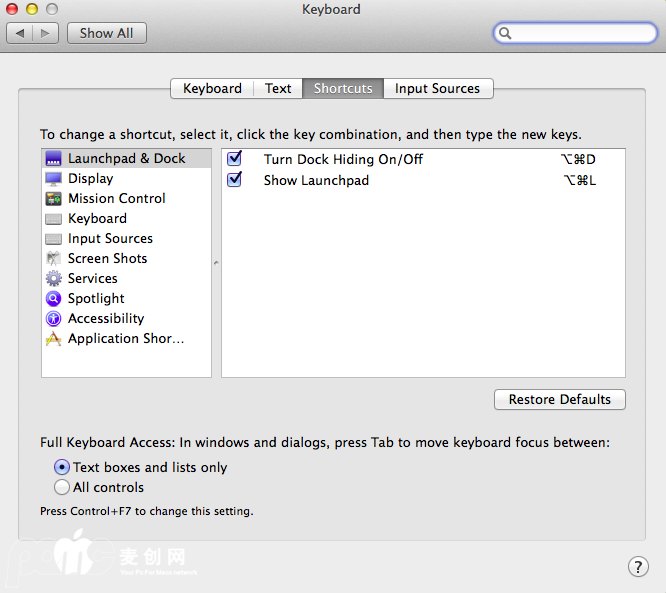This screenshot has height=593, width=666.
Task: Select the All controls radio button
Action: (62, 488)
